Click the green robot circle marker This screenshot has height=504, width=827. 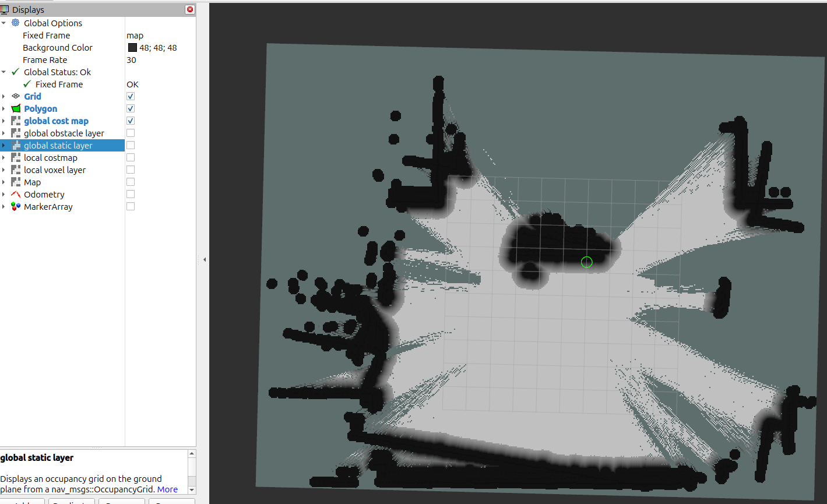[x=587, y=262]
